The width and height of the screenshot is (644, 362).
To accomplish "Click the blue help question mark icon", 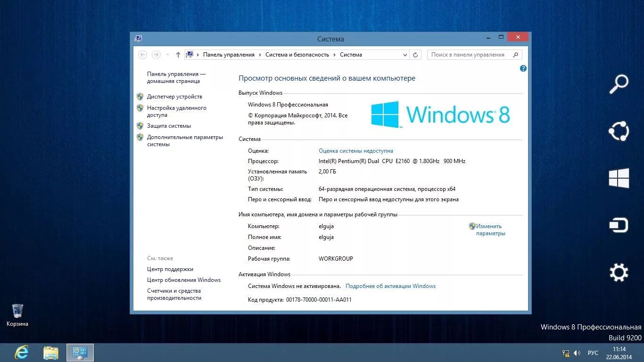I will (x=523, y=68).
